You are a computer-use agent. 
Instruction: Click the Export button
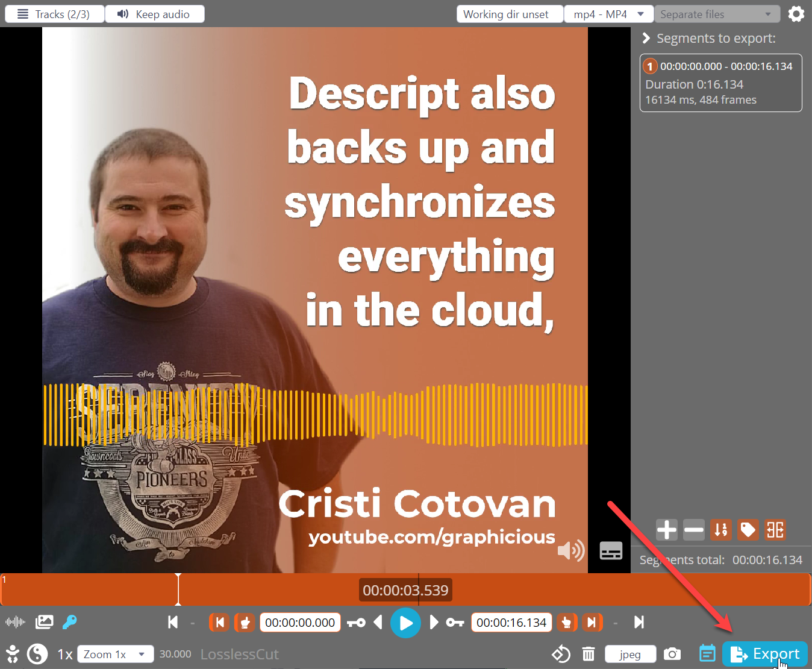coord(765,654)
